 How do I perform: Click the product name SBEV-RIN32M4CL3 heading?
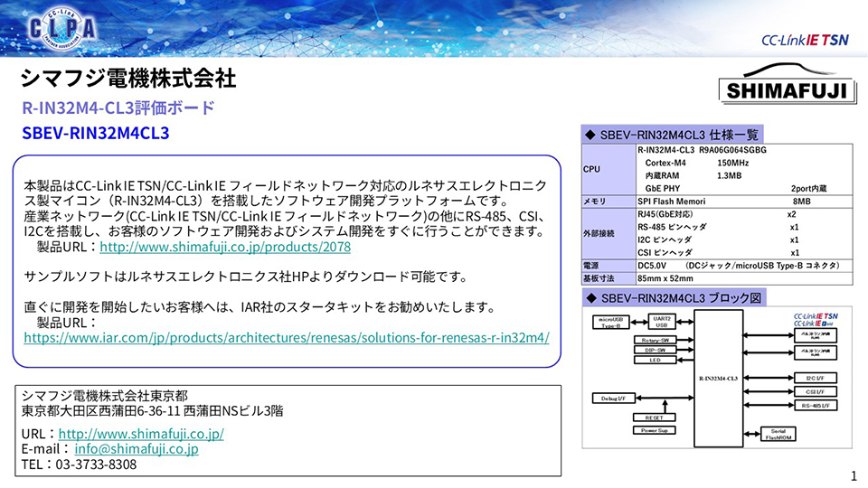click(96, 134)
